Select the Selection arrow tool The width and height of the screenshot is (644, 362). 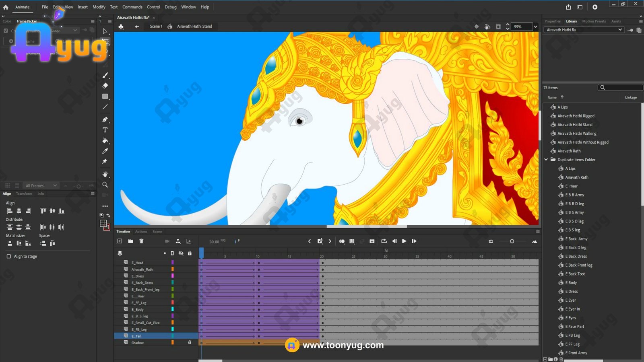point(105,31)
